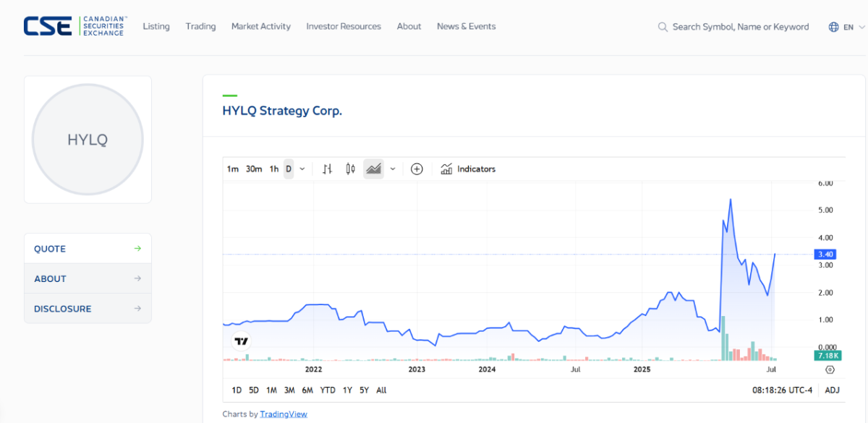The height and width of the screenshot is (423, 868).
Task: Click the CSE Canadian Securities Exchange logo
Action: tap(75, 26)
